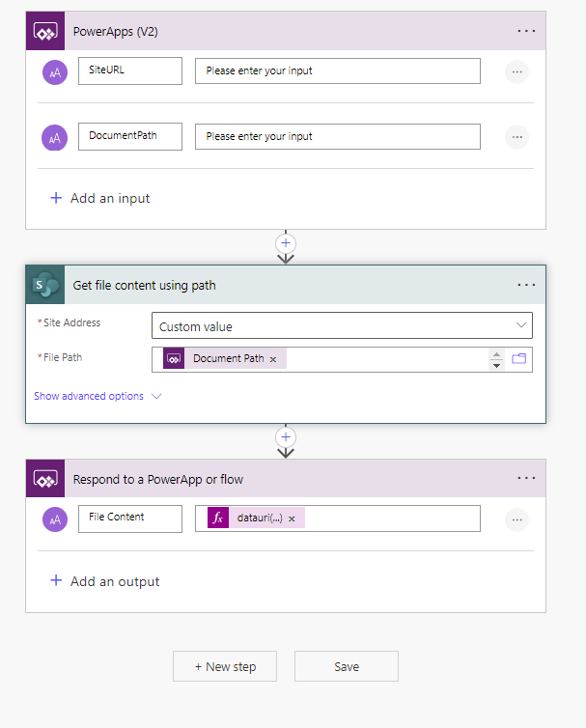Click the datauri(...) token label
Image resolution: width=586 pixels, height=728 pixels.
tap(260, 518)
